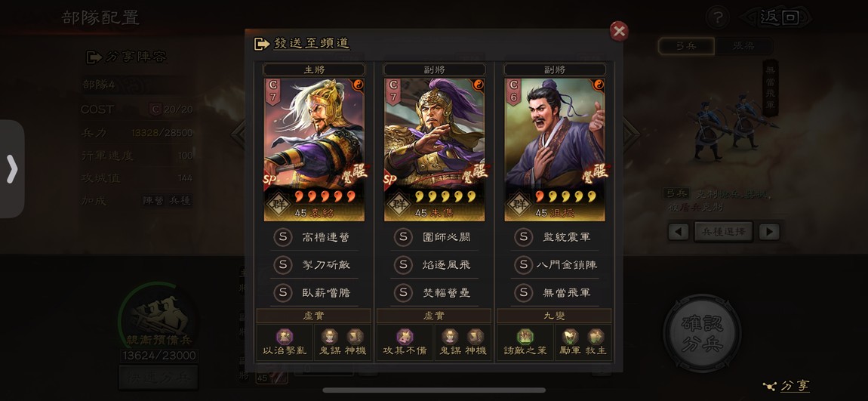Viewport: 868px width, 401px height.
Task: Switch to the 弓兵 tab
Action: point(686,46)
